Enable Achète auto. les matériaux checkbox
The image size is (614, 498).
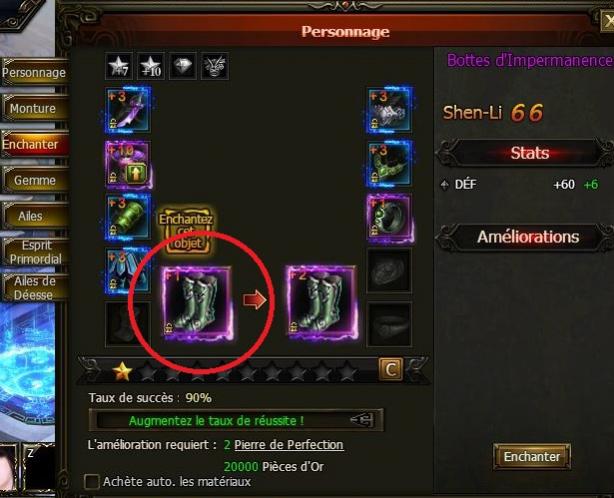[x=92, y=482]
